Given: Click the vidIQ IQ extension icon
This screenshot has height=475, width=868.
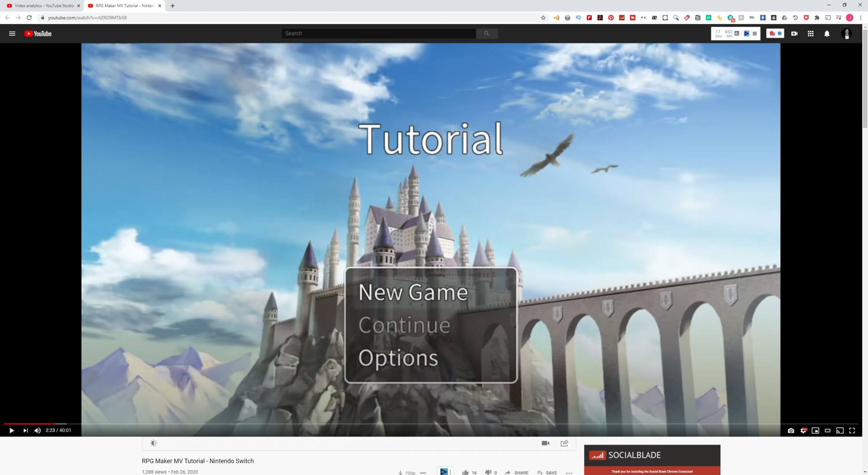Looking at the screenshot, I should click(x=578, y=17).
